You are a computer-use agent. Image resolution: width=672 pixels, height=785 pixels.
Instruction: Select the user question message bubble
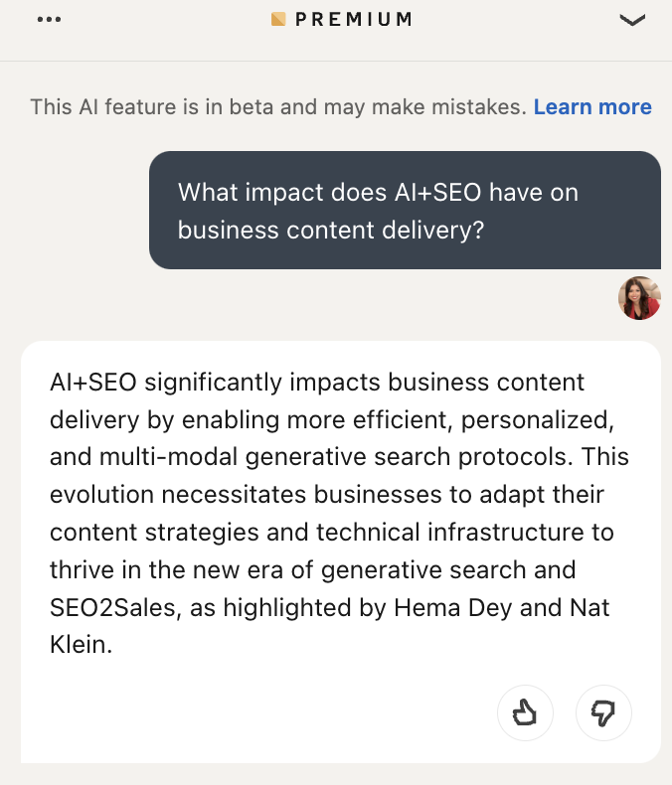point(405,210)
